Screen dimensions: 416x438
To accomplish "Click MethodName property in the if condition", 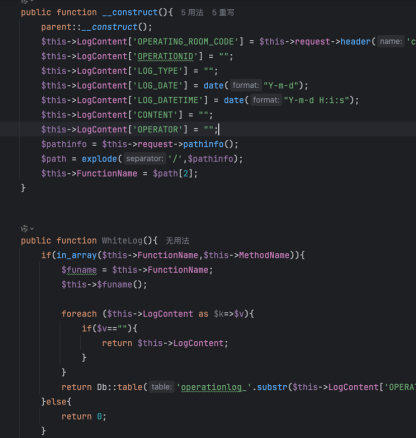I will [x=264, y=255].
